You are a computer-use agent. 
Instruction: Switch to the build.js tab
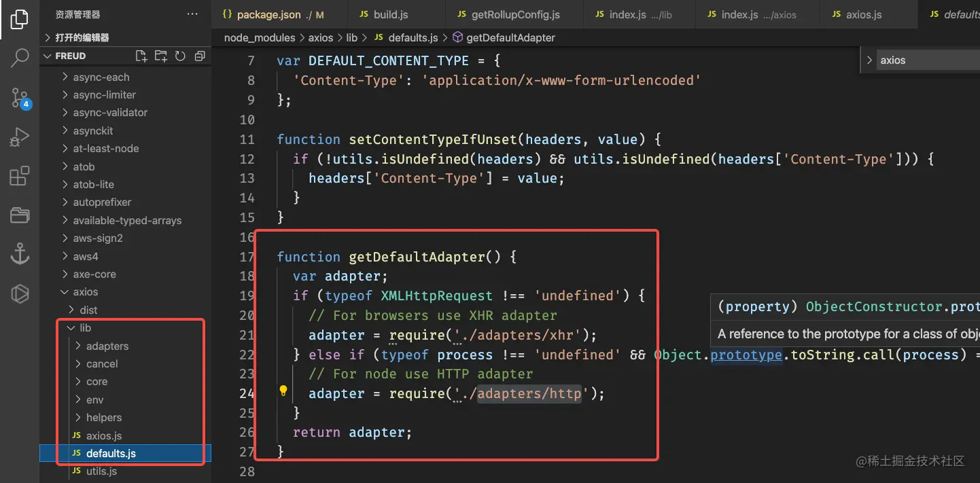coord(398,14)
